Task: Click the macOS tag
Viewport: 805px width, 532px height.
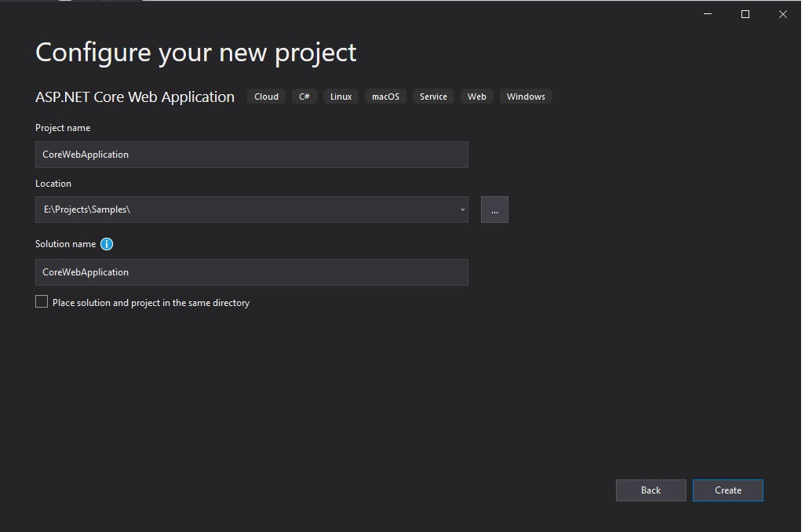Action: click(x=387, y=97)
